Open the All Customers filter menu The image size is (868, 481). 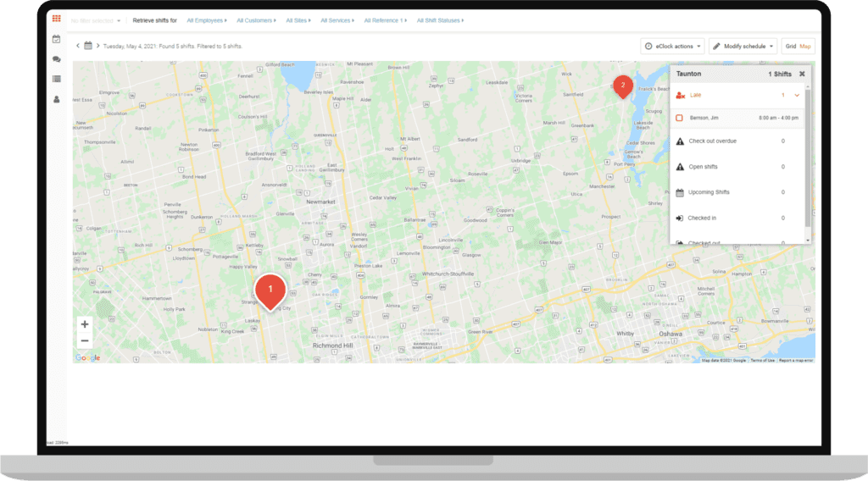click(256, 19)
